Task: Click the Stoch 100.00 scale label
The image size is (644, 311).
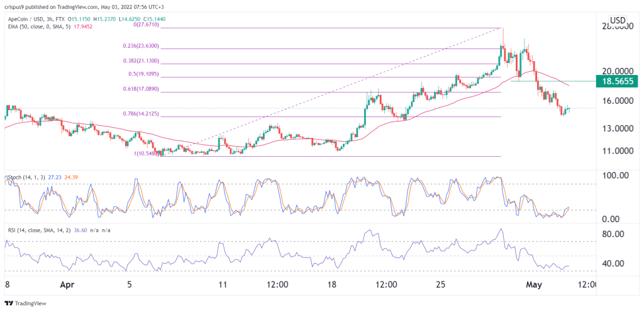Action: pos(616,175)
